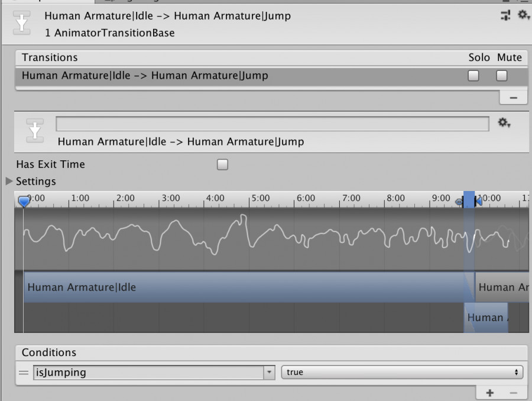This screenshot has width=532, height=401.
Task: Expand the Settings foldout triangle
Action: 9,181
